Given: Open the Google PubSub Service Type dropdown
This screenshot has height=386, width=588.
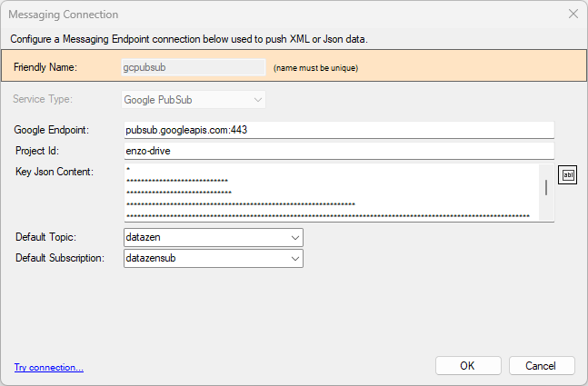Looking at the screenshot, I should pyautogui.click(x=194, y=100).
